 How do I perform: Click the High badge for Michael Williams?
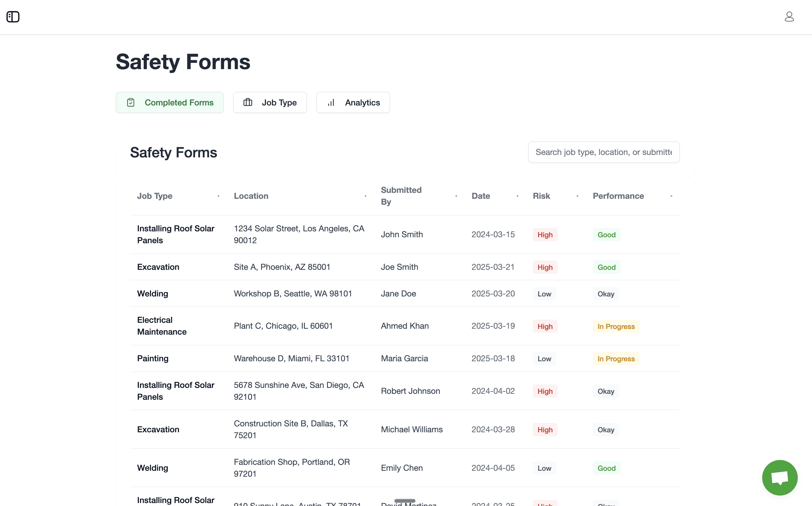(545, 430)
